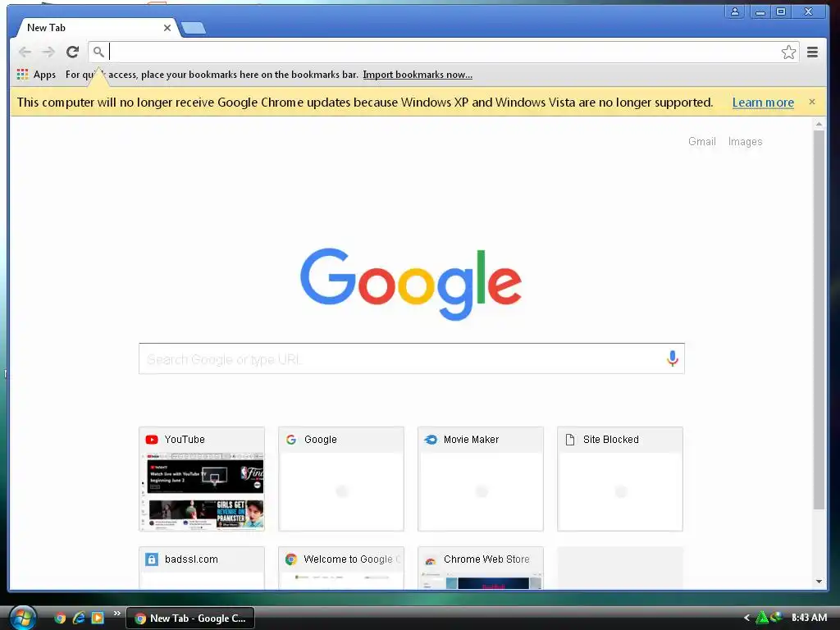Open the Chrome hamburger menu
The image size is (840, 630).
point(812,52)
